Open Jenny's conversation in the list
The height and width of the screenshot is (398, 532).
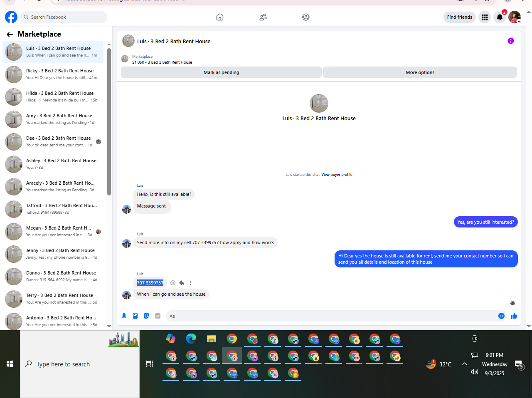(x=53, y=254)
